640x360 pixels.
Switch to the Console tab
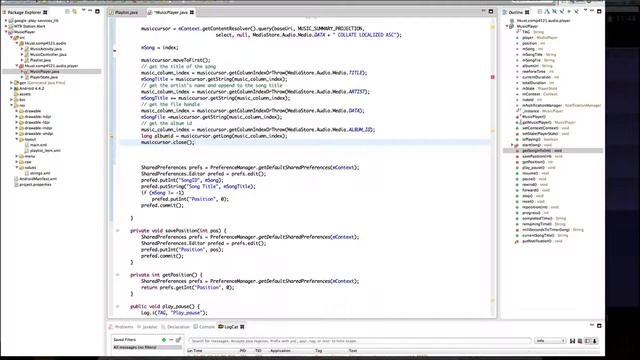204,327
